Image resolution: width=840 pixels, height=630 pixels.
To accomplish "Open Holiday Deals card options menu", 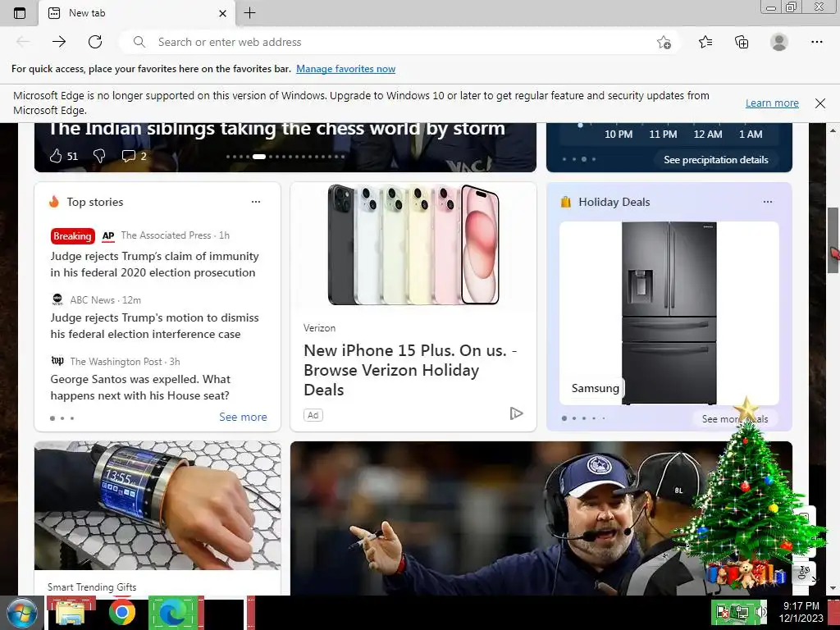I will click(x=768, y=202).
